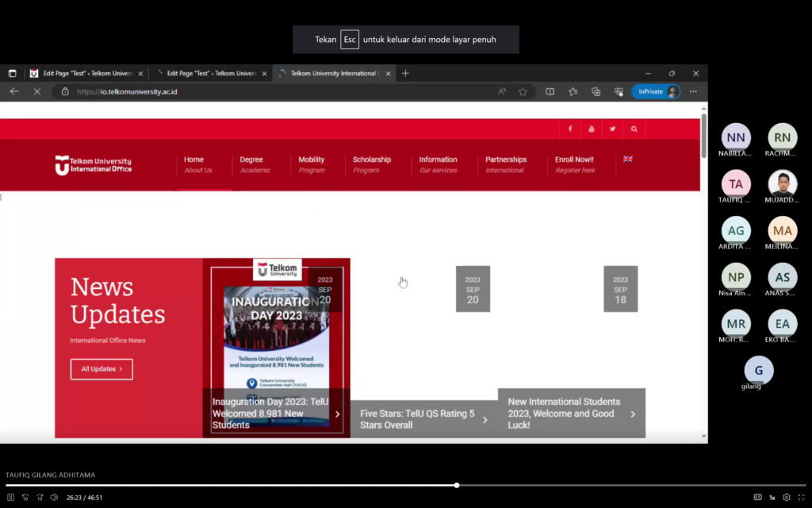Select participant avatar NP Nisa
Screen dimensions: 812x508
point(736,277)
